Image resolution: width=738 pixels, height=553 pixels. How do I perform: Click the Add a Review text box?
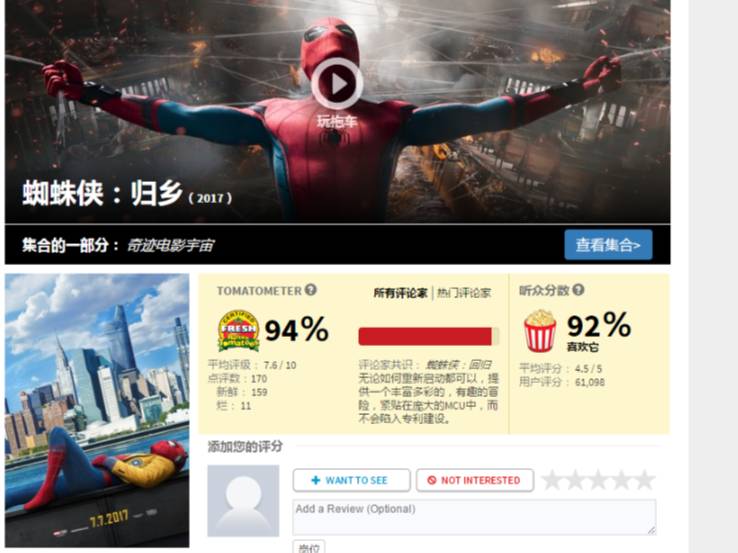pos(474,517)
